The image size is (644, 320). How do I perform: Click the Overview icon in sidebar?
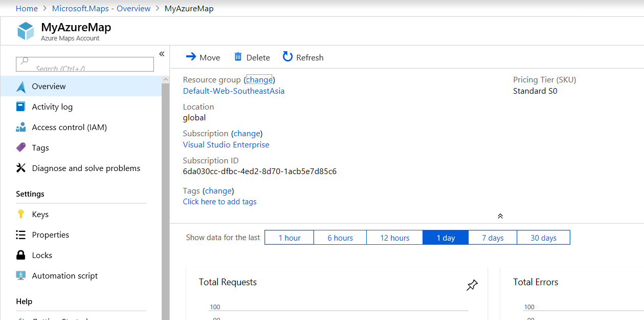[21, 87]
